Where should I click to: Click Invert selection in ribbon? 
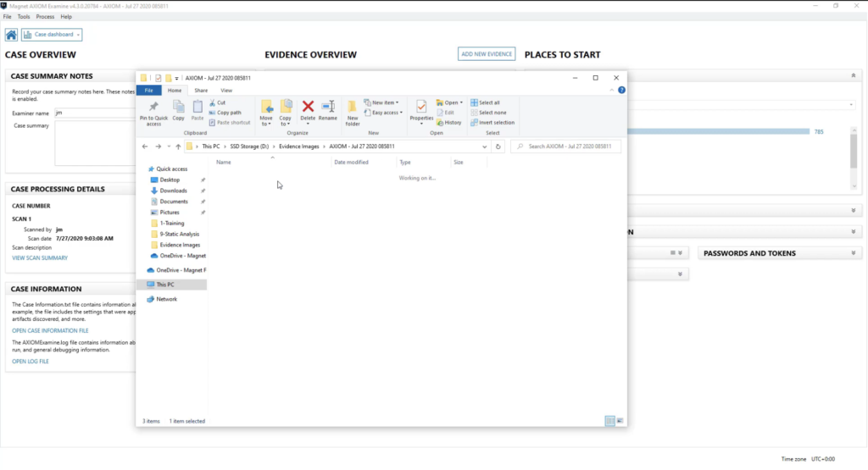(492, 123)
